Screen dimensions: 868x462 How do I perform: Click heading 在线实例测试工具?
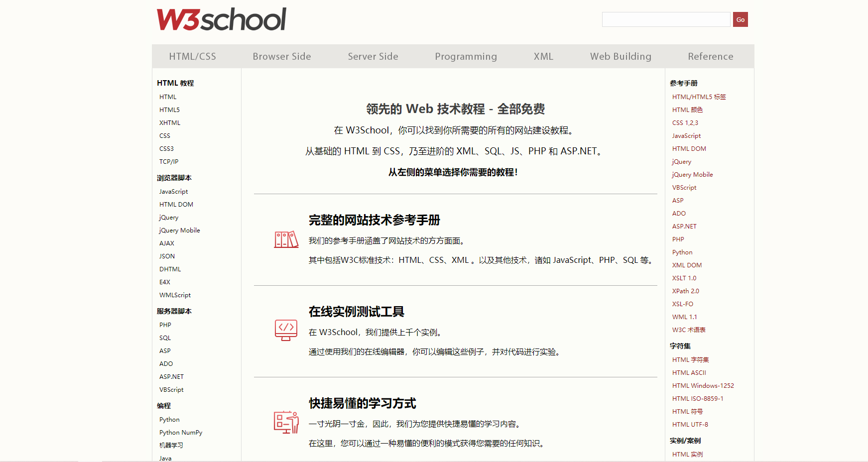(x=357, y=312)
